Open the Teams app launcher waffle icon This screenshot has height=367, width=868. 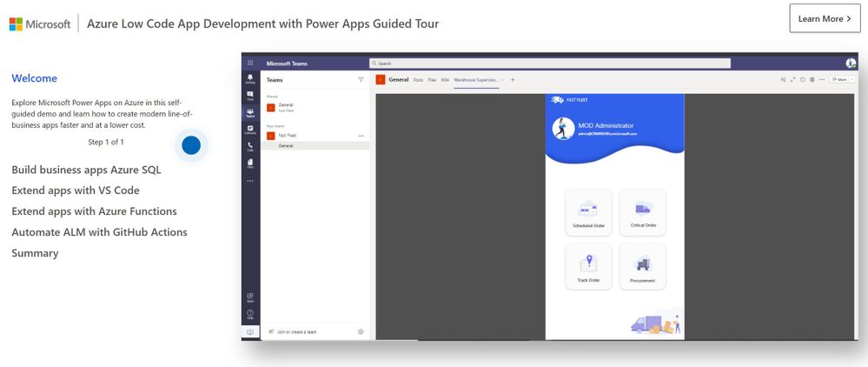(250, 63)
